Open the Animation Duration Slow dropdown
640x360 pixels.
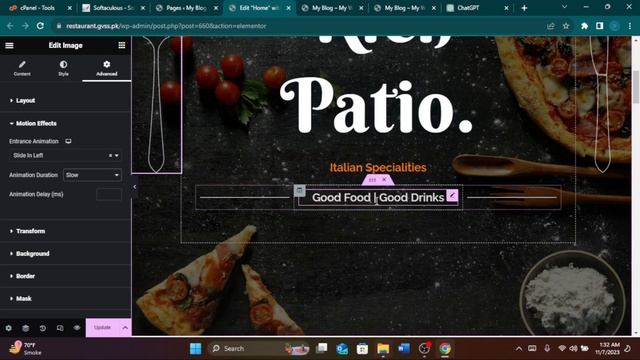pos(92,175)
